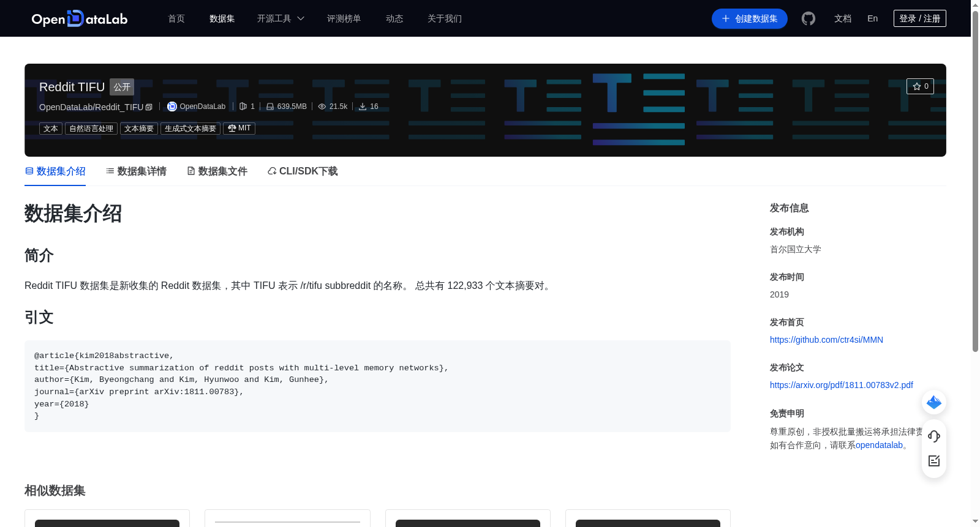
Task: Go to 首页 in the navigation
Action: click(176, 18)
